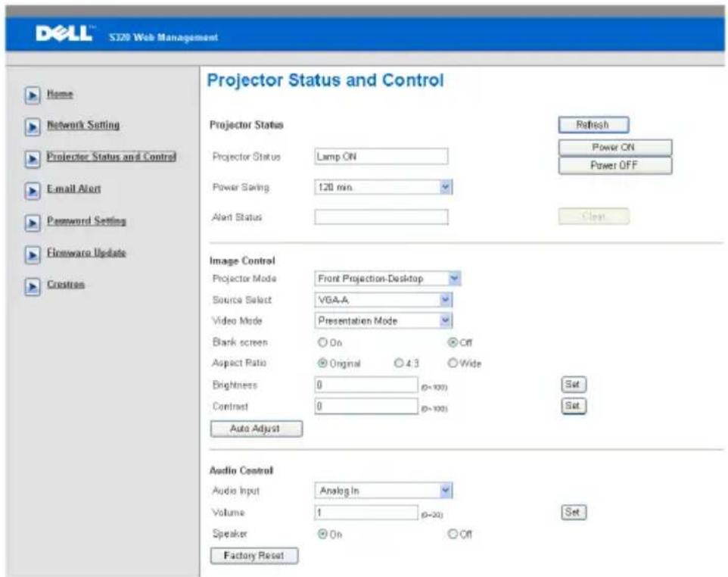The image size is (728, 577).
Task: Click the Contrast value input field
Action: click(366, 407)
